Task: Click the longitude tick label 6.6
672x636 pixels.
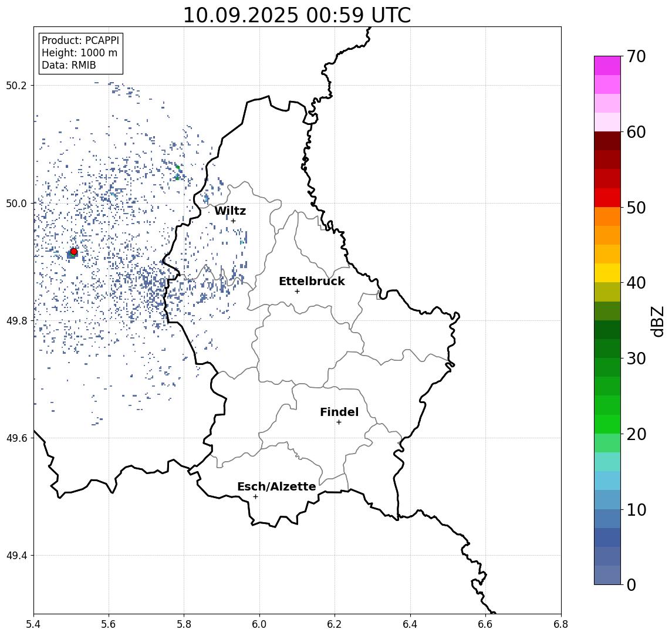Action: pyautogui.click(x=485, y=624)
